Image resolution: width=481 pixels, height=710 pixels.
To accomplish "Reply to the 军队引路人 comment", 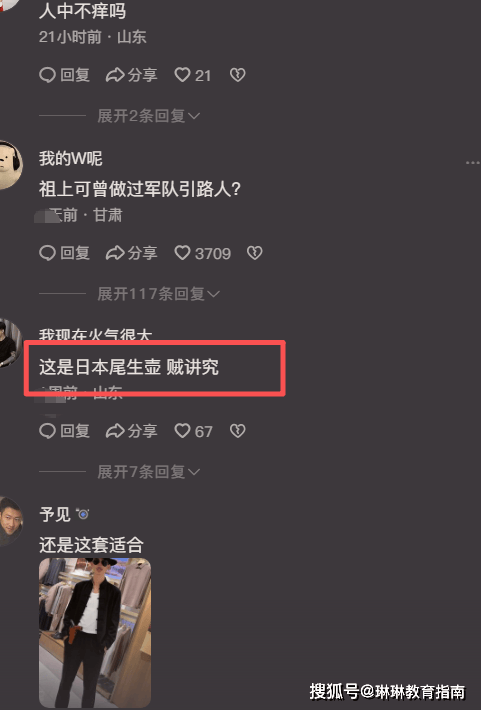I will coord(64,253).
